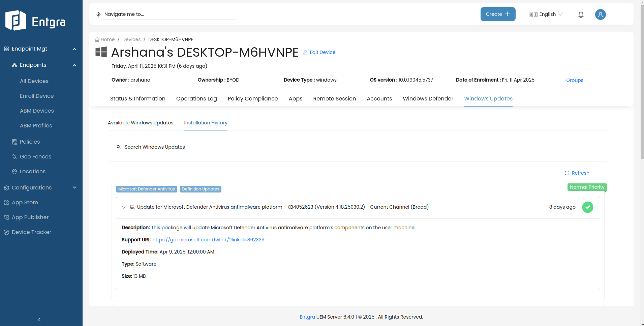This screenshot has width=644, height=326.
Task: Click the search magnifier icon
Action: click(x=119, y=147)
